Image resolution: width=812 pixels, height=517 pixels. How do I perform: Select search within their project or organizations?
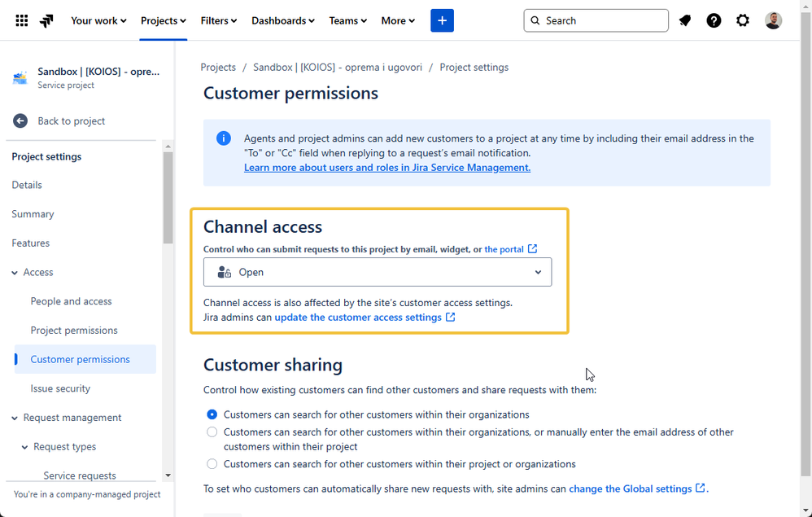(212, 464)
